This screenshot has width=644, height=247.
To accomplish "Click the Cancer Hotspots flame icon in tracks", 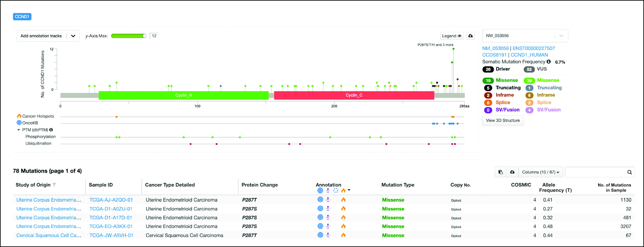I will [19, 116].
